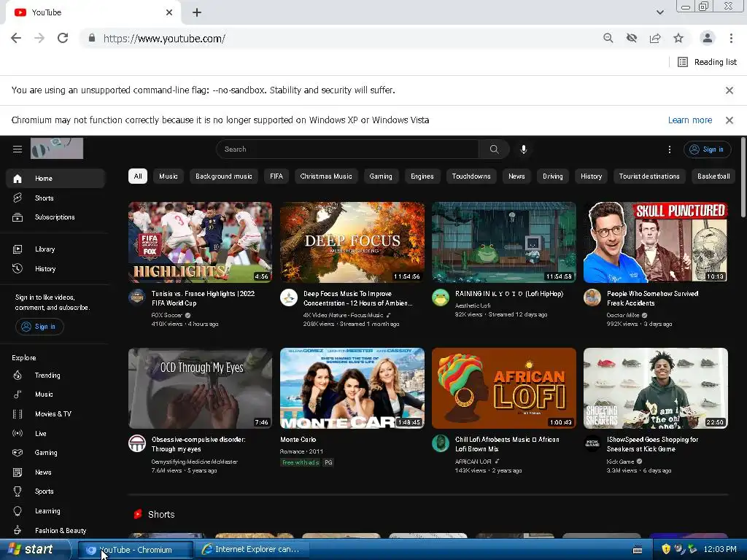Start voice search with microphone icon
This screenshot has width=747, height=560.
[x=524, y=149]
